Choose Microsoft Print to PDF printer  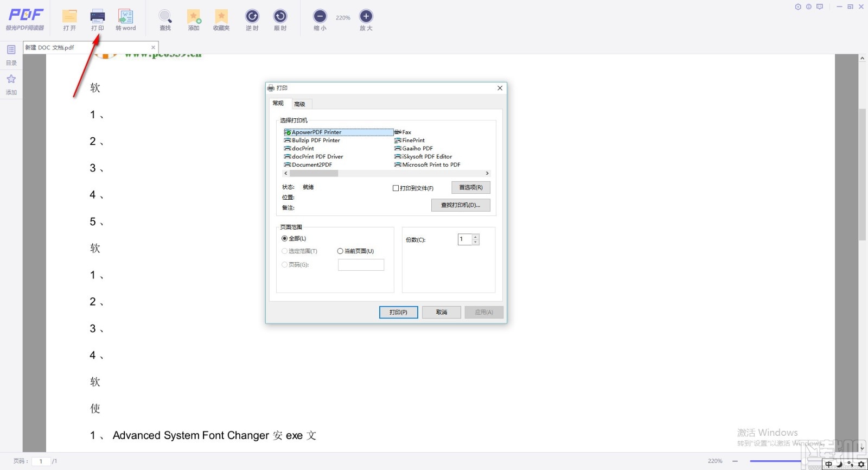tap(427, 164)
